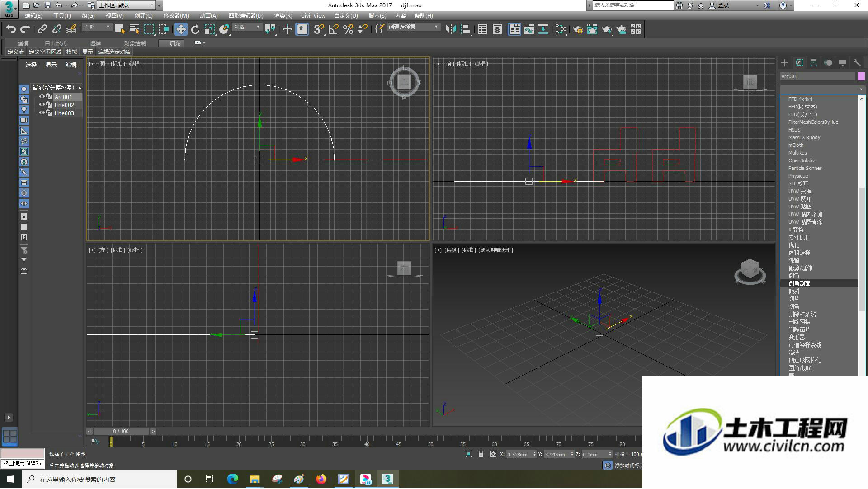Hide Line002 using its eye icon
Screen dimensions: 868x489
42,105
